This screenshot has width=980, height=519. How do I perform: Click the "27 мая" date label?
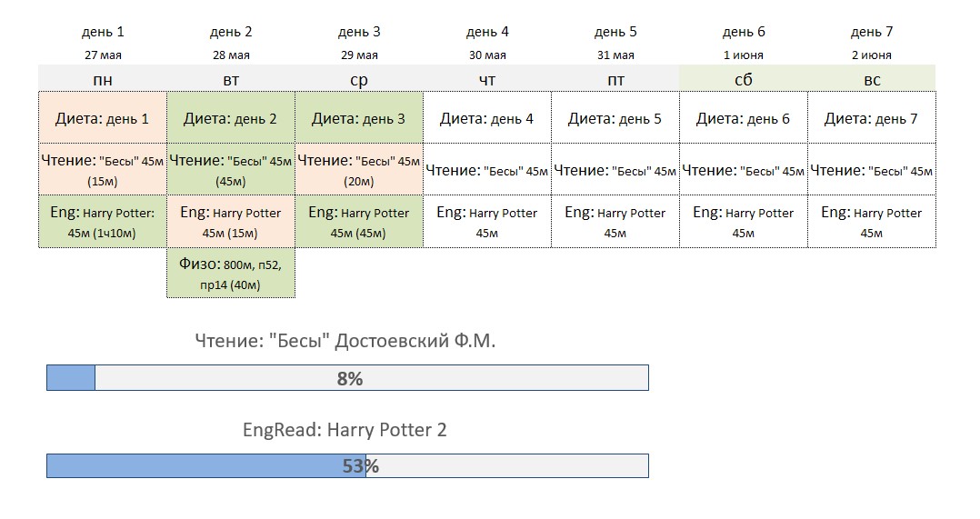tap(103, 55)
